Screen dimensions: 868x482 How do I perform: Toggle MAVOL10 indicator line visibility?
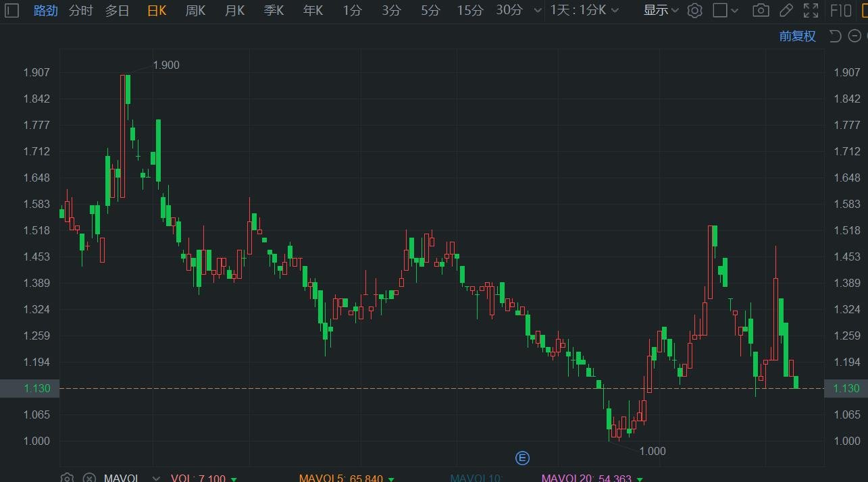[x=476, y=478]
